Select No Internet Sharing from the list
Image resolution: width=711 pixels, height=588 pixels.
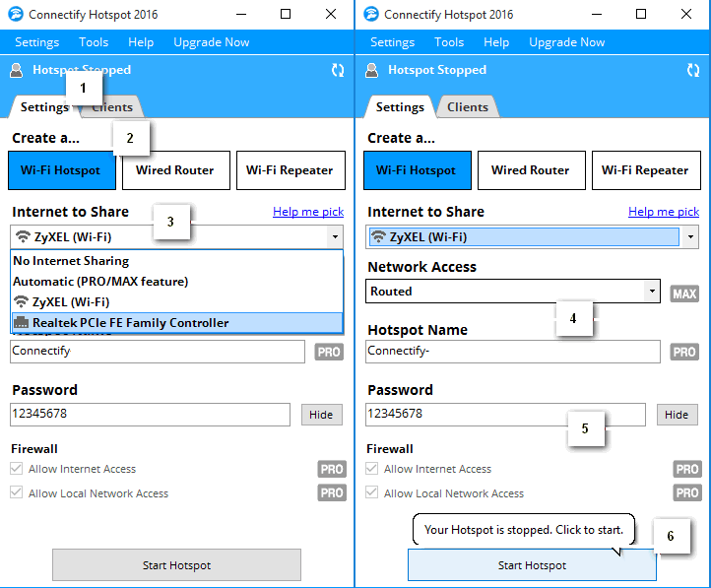(177, 261)
